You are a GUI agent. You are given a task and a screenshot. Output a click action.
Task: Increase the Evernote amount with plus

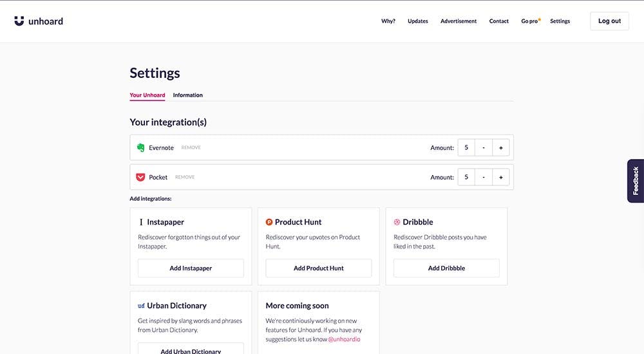501,147
